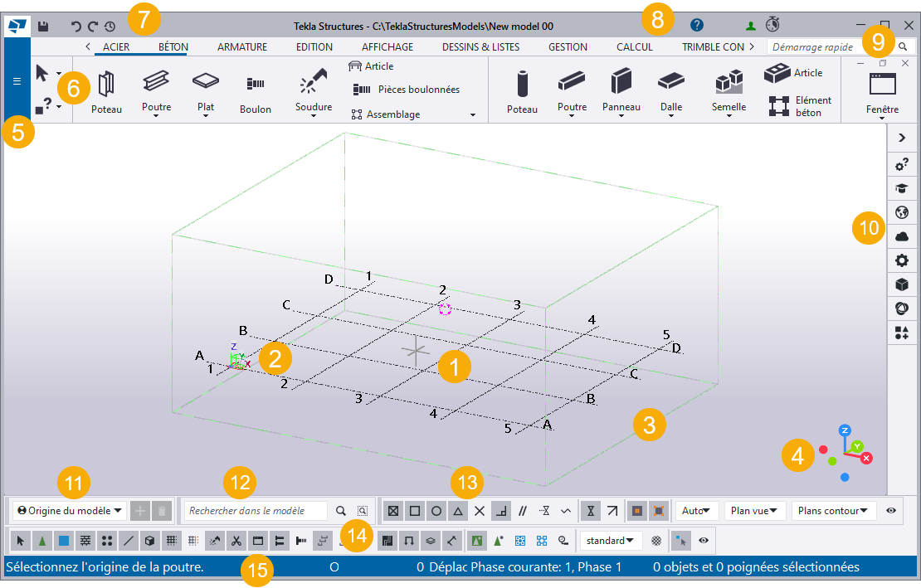This screenshot has height=588, width=921.
Task: Open the cloud icon in side panel
Action: (x=902, y=236)
